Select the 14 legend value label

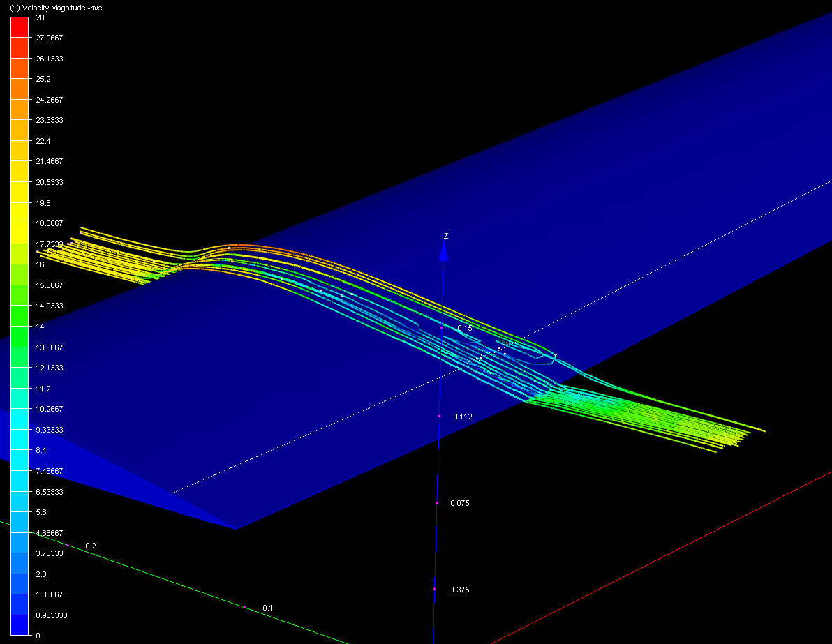tap(40, 327)
